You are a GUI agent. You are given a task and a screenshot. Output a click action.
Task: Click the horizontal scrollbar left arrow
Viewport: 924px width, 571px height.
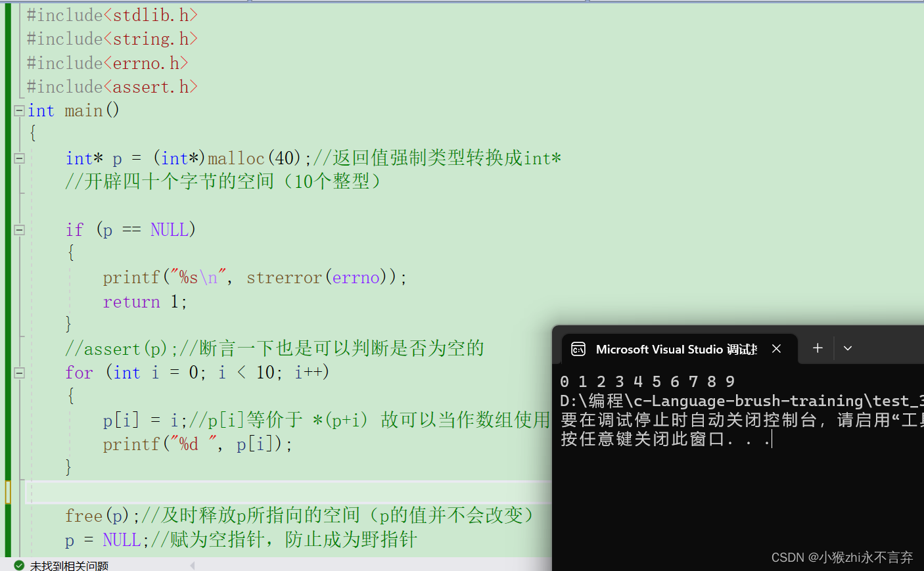click(193, 565)
